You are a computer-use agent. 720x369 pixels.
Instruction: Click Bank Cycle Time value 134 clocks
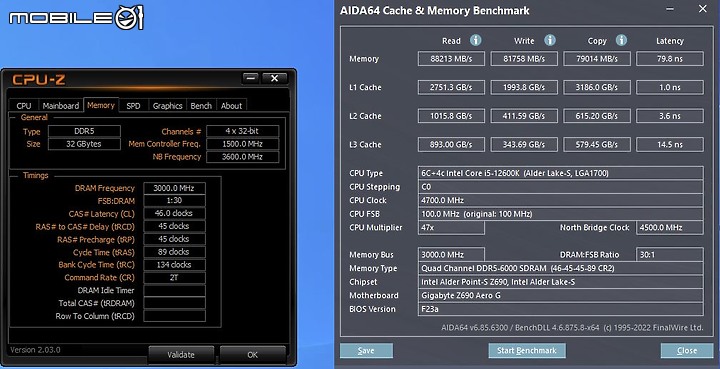174,265
